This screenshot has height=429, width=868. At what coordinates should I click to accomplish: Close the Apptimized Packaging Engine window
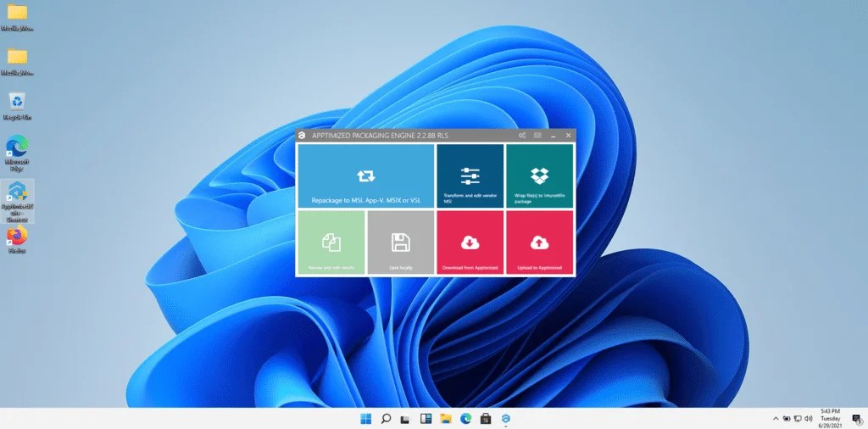tap(569, 136)
